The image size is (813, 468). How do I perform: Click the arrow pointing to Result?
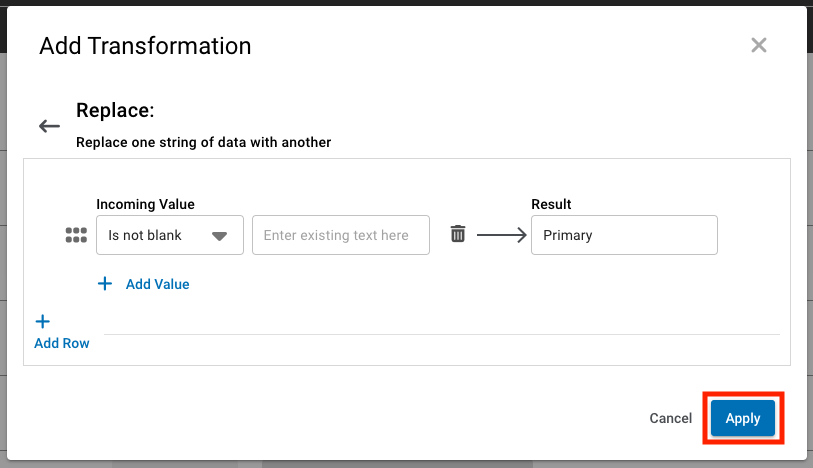click(501, 235)
